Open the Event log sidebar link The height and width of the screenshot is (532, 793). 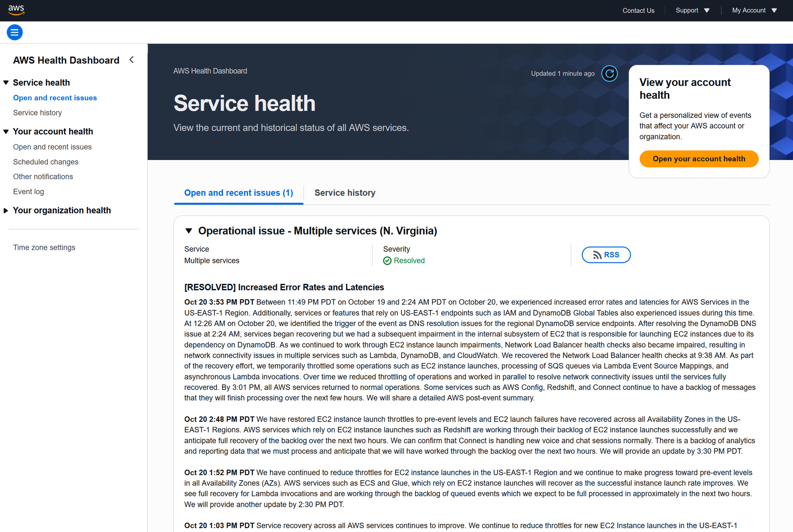(28, 192)
